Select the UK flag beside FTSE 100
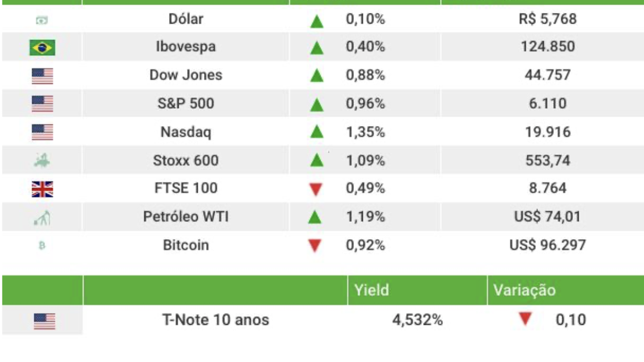This screenshot has height=362, width=644. tap(42, 189)
